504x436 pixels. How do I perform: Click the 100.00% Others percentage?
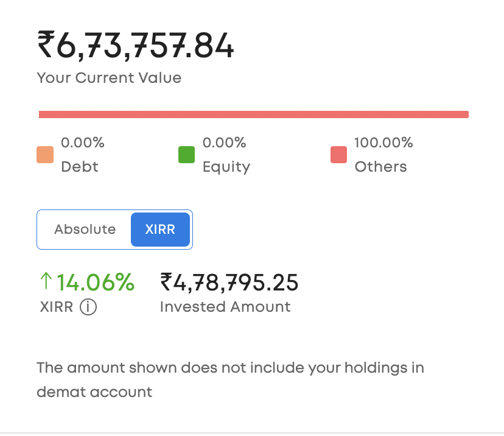tap(383, 142)
